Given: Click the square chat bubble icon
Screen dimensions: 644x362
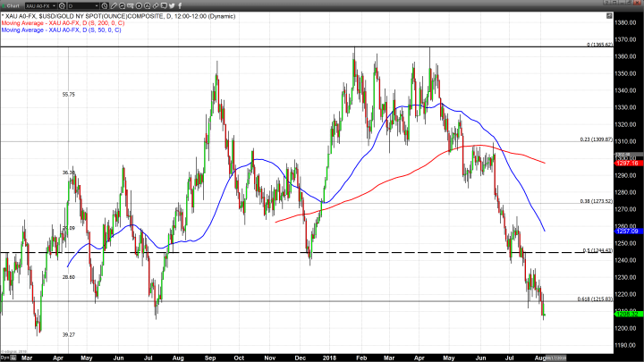Looking at the screenshot, I should pos(164,5).
